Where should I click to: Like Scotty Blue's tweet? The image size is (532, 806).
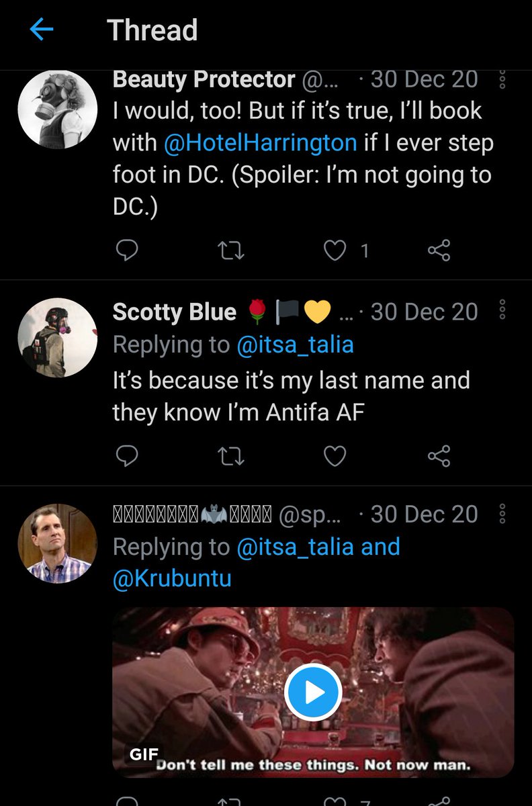(335, 457)
